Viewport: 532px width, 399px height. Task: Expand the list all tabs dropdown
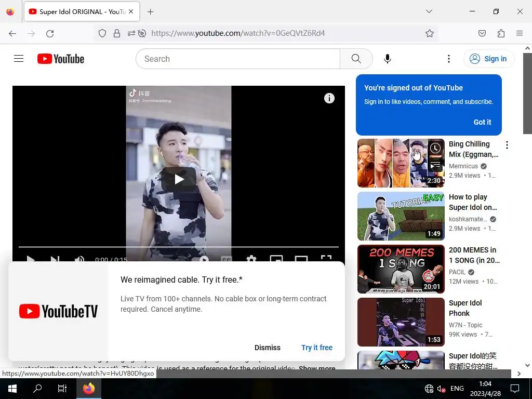[429, 11]
